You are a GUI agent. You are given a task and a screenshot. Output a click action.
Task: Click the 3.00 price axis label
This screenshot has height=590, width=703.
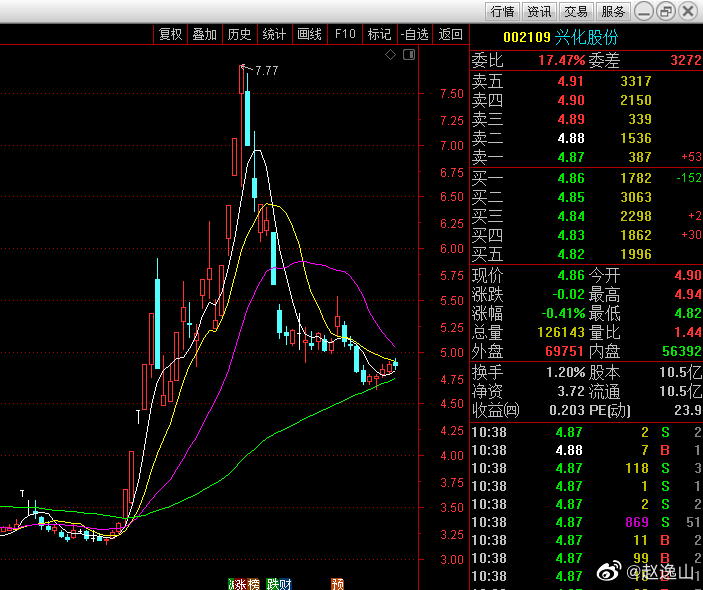[x=451, y=560]
